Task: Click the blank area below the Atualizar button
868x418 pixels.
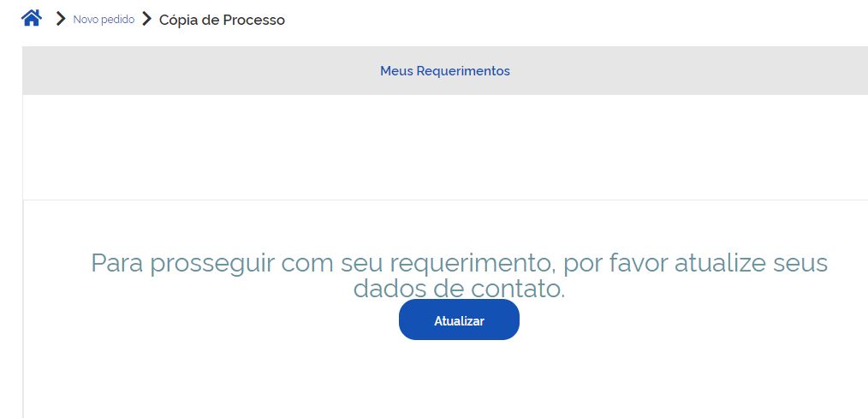Action: pyautogui.click(x=459, y=381)
